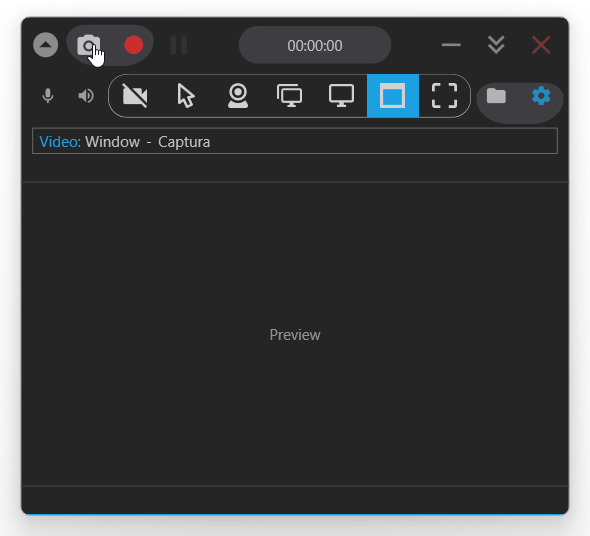Screen dimensions: 590x536
Task: Toggle microphone recording
Action: pos(48,96)
